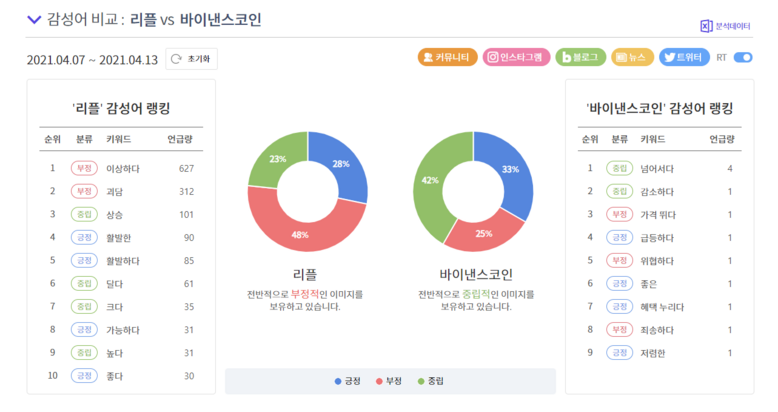Open the 분석데이터 Excel export icon
This screenshot has width=778, height=412.
pyautogui.click(x=706, y=26)
